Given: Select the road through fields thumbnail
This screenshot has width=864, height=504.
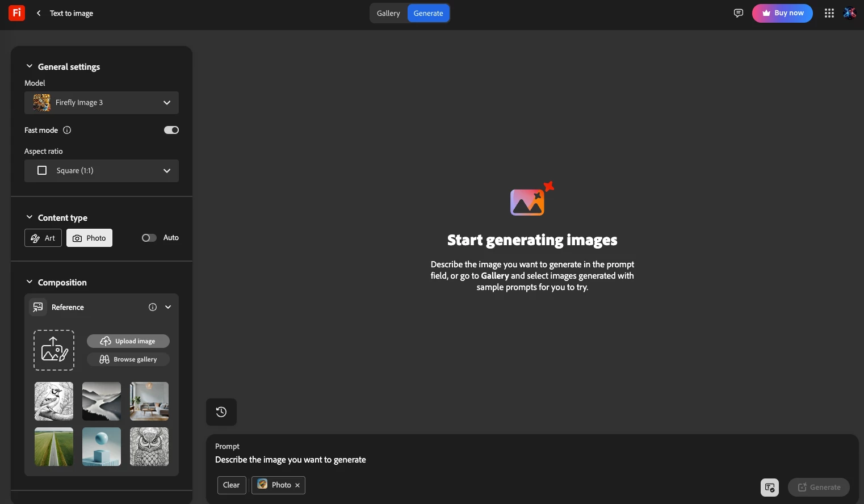Looking at the screenshot, I should click(54, 447).
